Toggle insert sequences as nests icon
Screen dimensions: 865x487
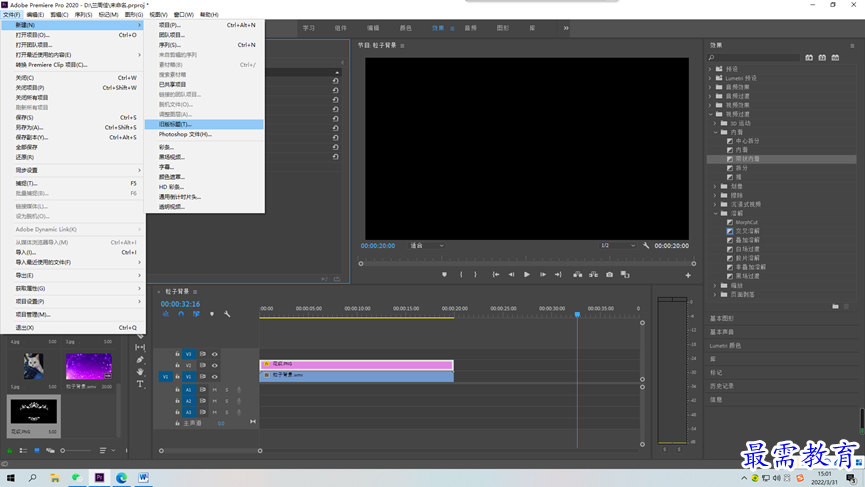[x=165, y=314]
